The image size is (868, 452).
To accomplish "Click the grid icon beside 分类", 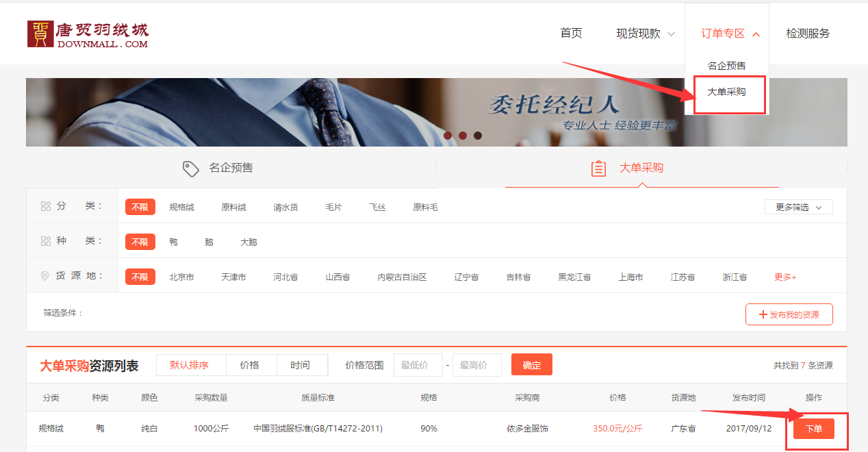I will coord(46,206).
